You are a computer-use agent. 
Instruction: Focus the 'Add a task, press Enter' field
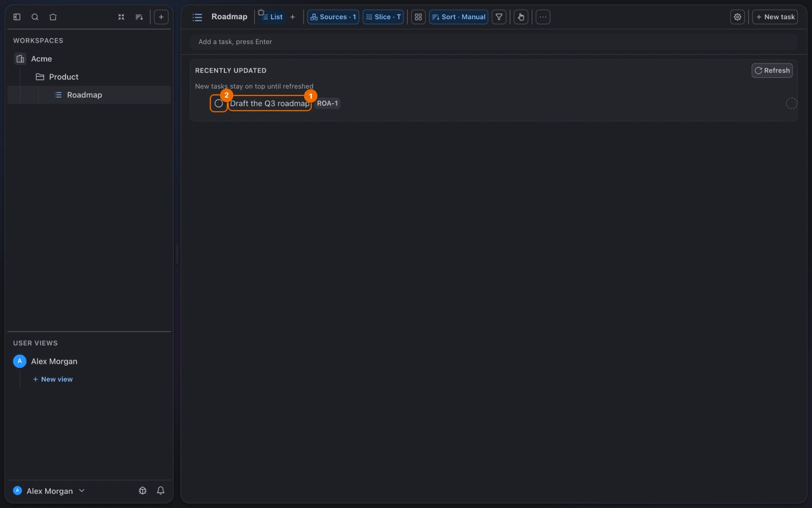tap(493, 42)
